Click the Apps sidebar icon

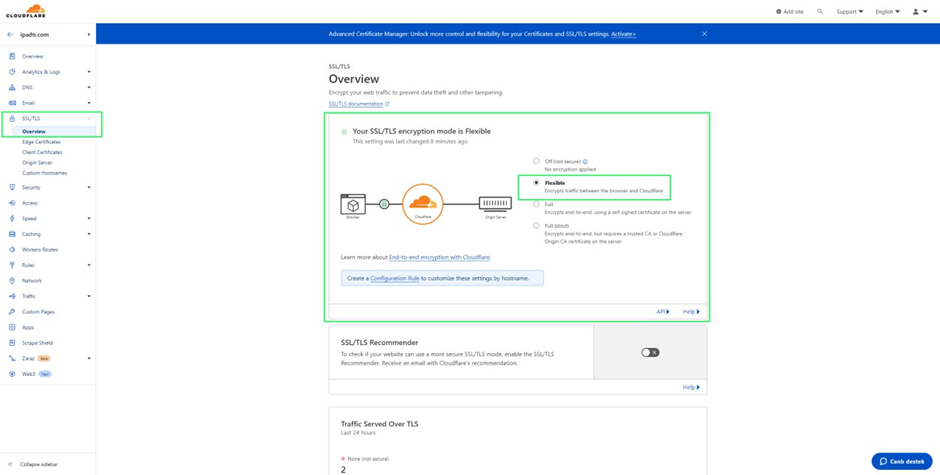[12, 327]
